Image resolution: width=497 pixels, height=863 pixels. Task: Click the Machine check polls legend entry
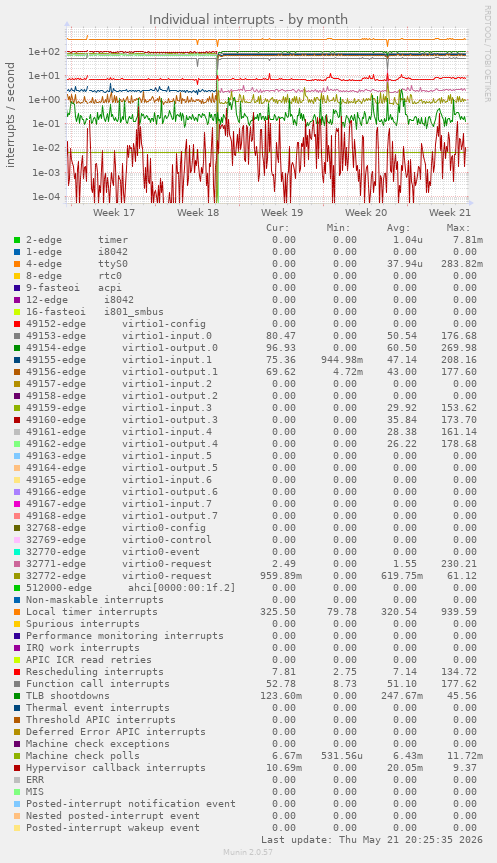pos(83,756)
